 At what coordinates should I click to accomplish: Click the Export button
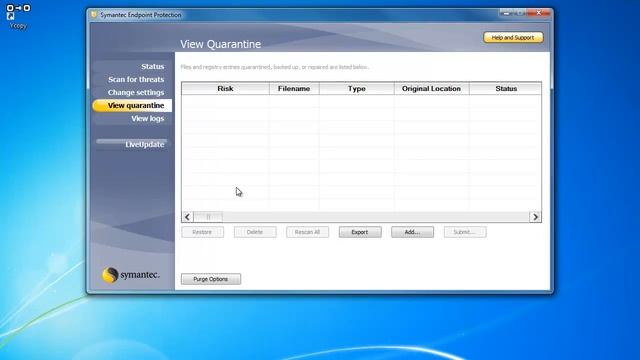click(360, 232)
